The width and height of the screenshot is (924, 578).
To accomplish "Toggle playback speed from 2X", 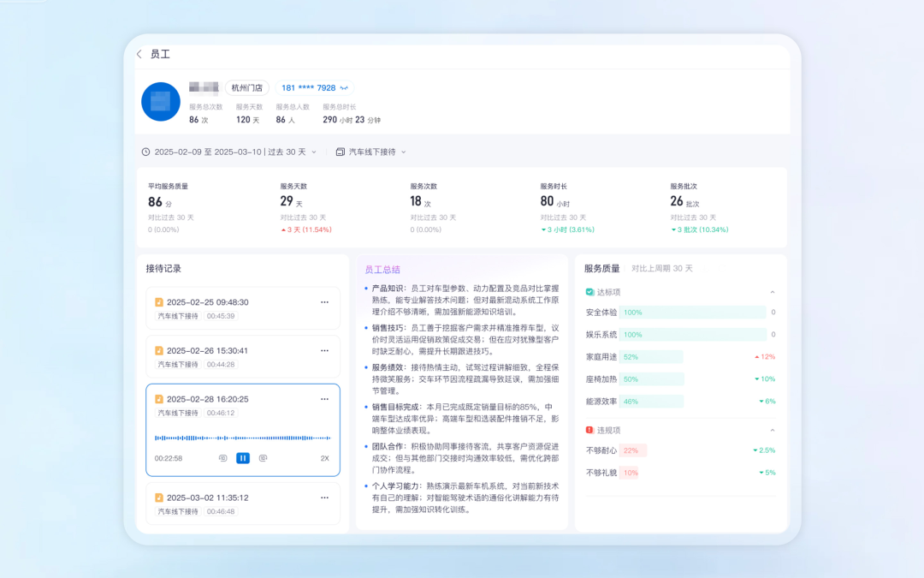I will point(324,458).
